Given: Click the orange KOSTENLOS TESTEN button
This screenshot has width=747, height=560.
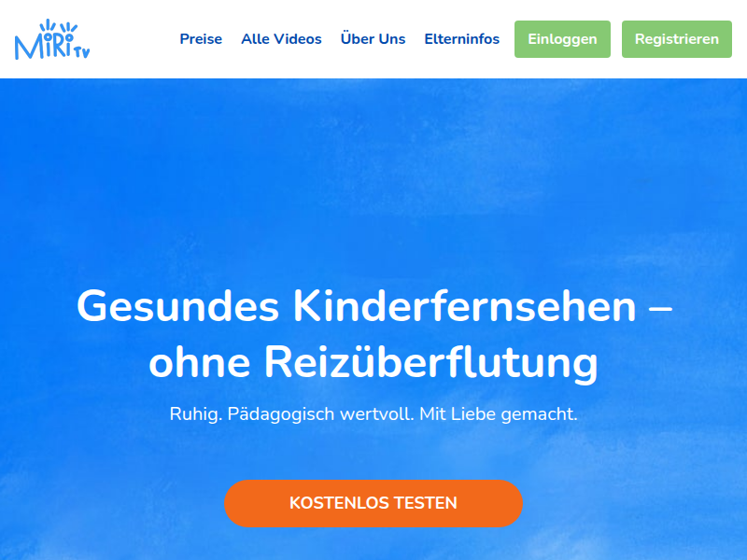Looking at the screenshot, I should (373, 503).
